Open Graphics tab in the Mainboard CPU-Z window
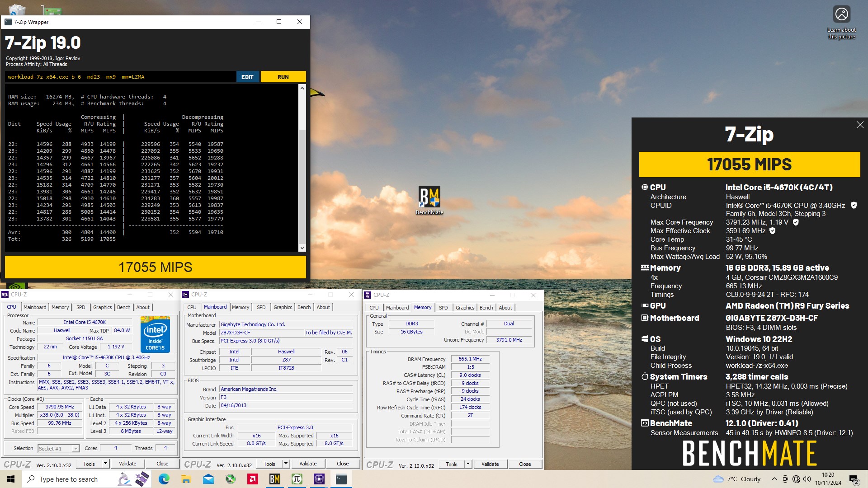Viewport: 868px width, 488px height. click(283, 307)
